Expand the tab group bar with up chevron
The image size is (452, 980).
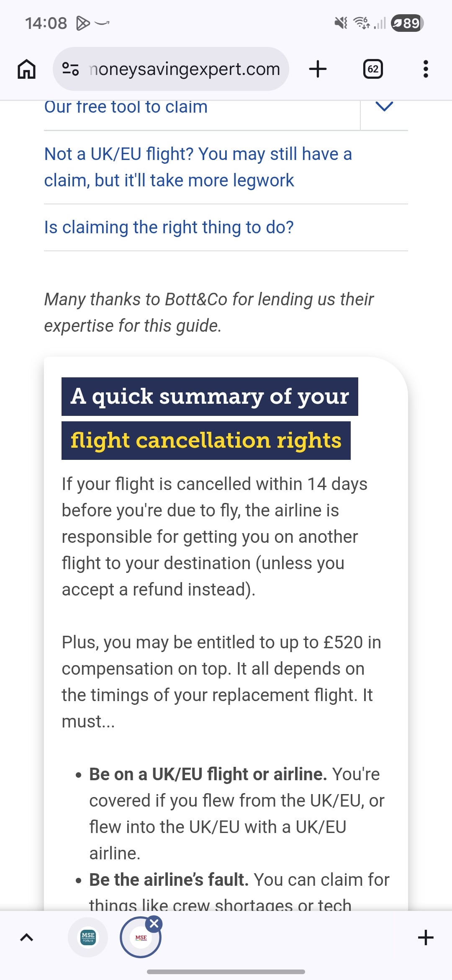pos(26,937)
